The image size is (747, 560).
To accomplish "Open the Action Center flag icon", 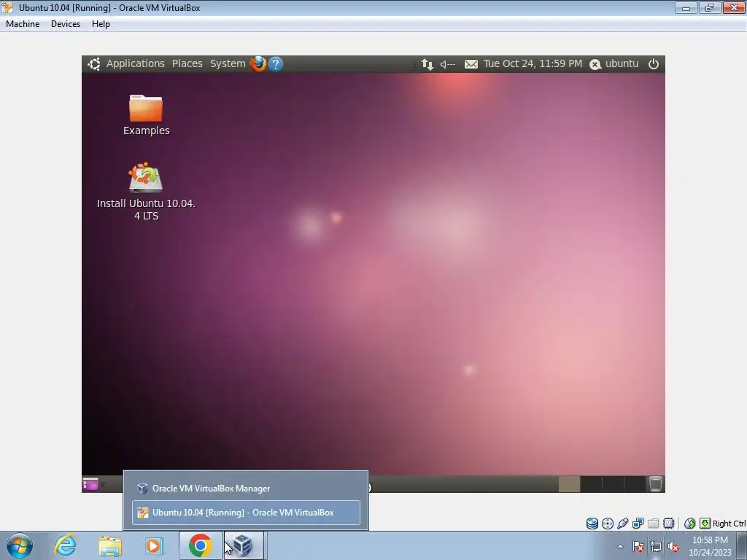I will [638, 547].
